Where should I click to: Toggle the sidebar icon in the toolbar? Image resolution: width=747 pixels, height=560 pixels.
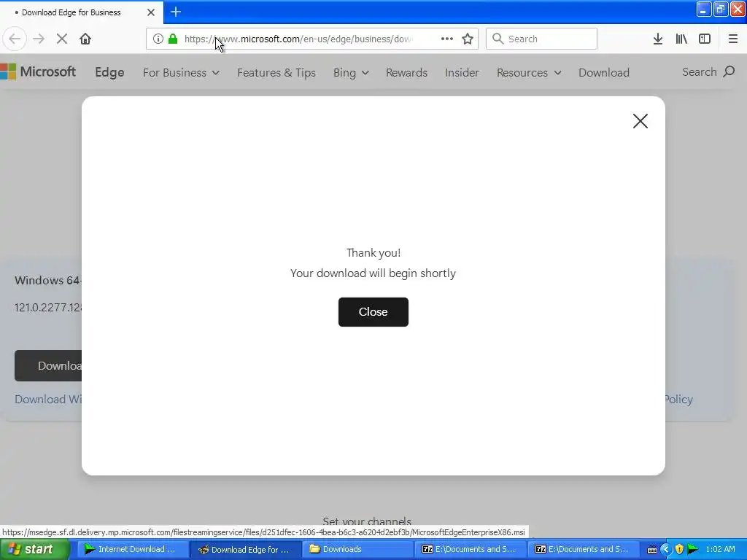pyautogui.click(x=705, y=39)
